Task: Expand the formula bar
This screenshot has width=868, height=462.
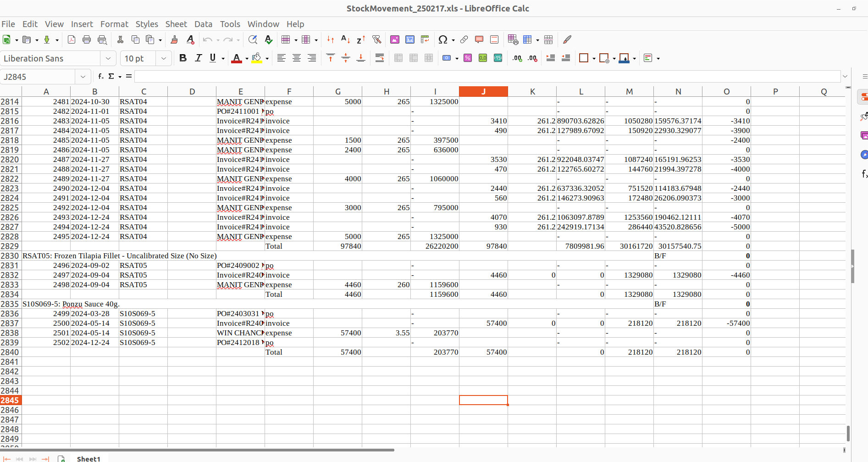Action: pyautogui.click(x=845, y=77)
